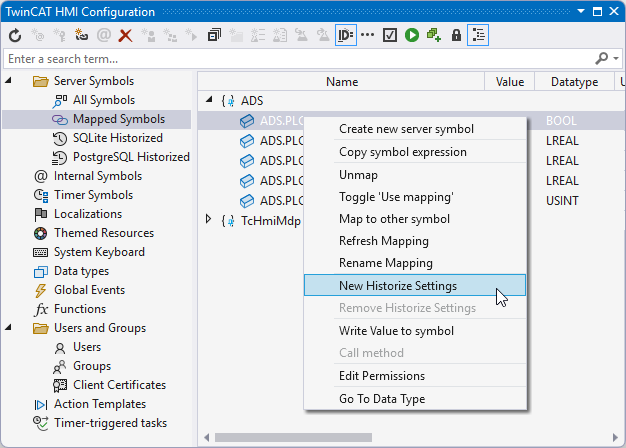Choose New Historize Settings
Screen dimensions: 626x448
[x=415, y=285]
